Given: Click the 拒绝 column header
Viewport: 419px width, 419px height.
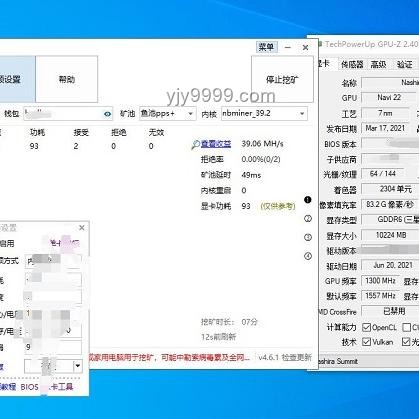Looking at the screenshot, I should point(119,132).
